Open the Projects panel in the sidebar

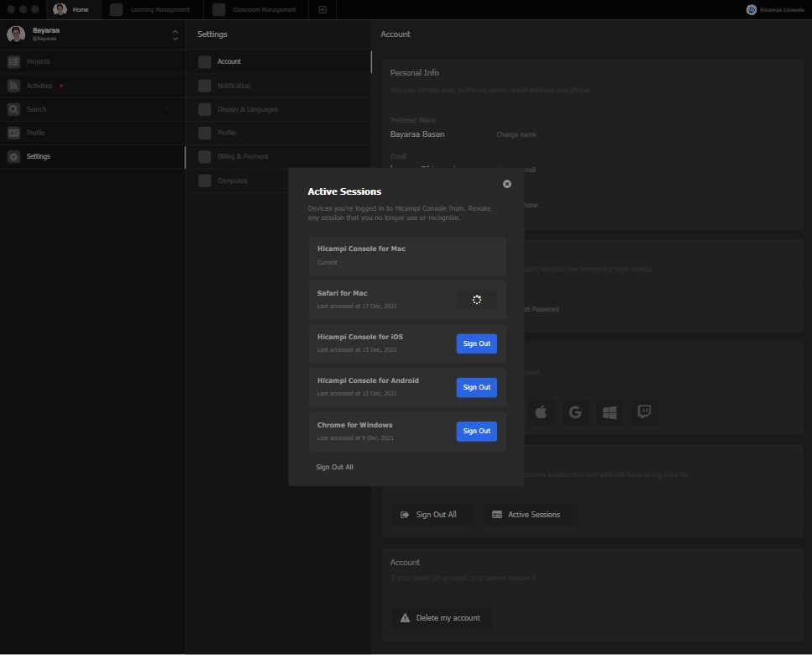[13, 61]
